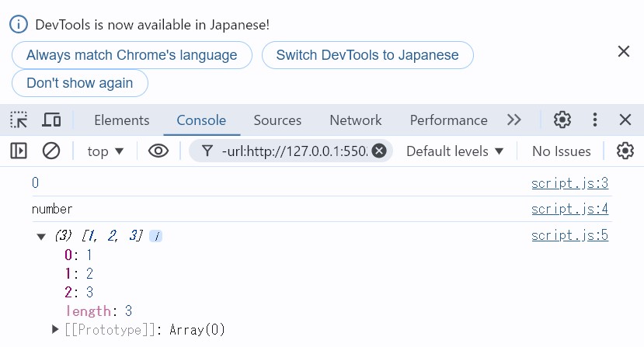This screenshot has height=347, width=644.
Task: Clear console with the circle-slash icon
Action: coord(51,151)
